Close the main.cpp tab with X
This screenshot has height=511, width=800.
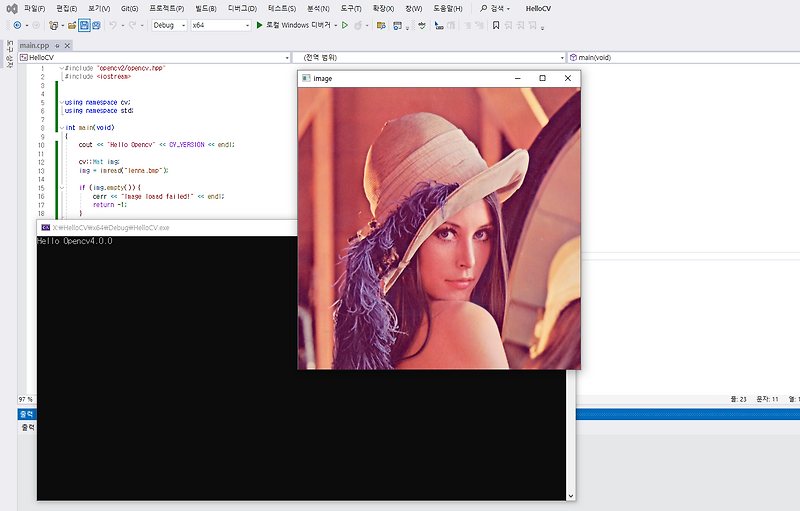click(67, 45)
